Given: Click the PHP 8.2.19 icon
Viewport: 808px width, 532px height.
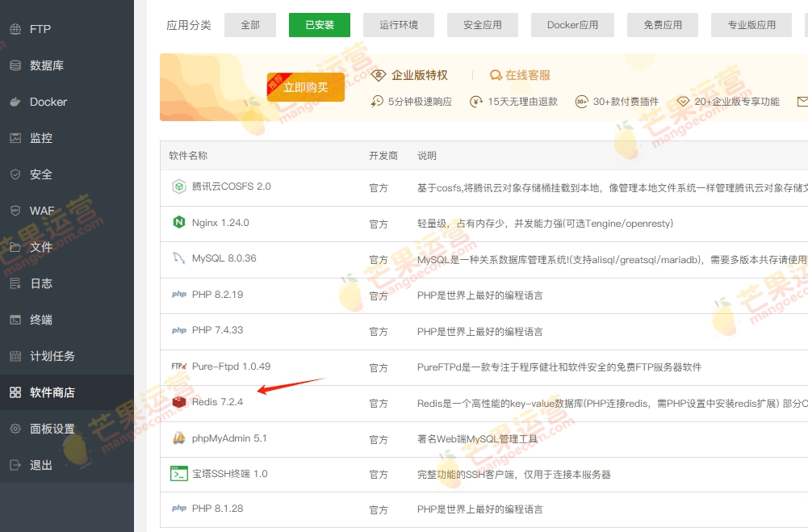Looking at the screenshot, I should coord(178,295).
